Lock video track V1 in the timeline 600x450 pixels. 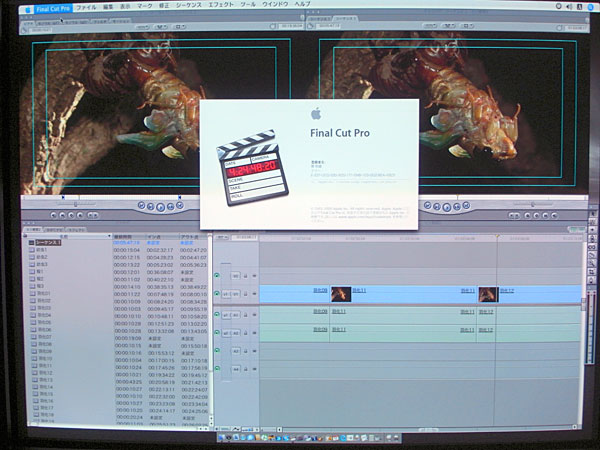click(x=246, y=294)
